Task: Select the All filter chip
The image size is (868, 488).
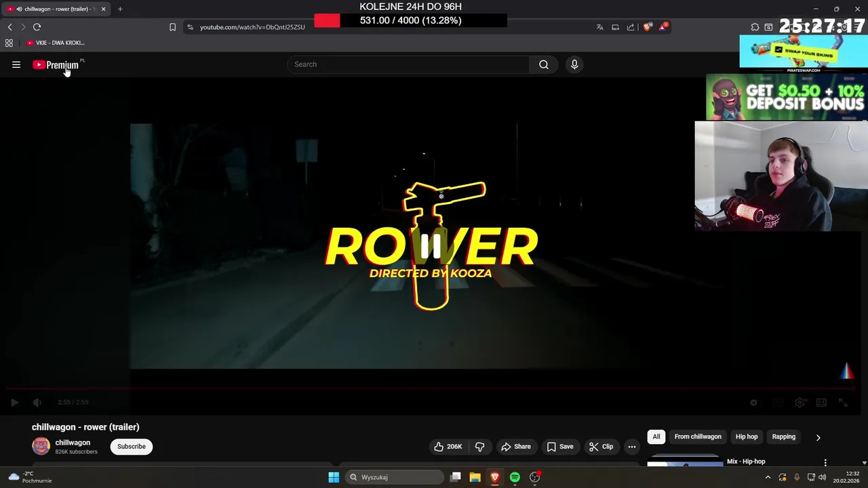Action: [656, 436]
